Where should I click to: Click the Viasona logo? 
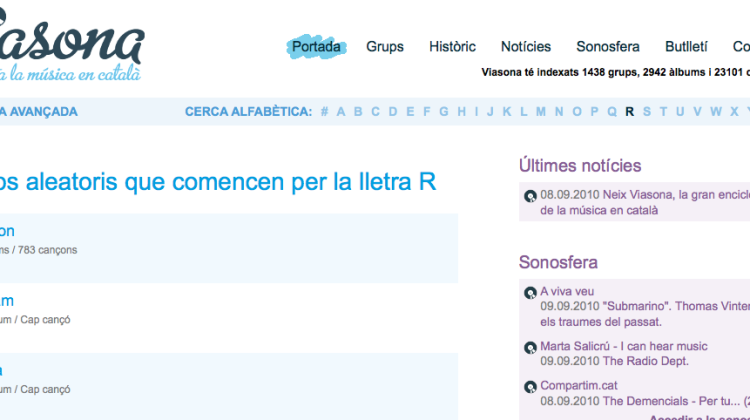click(72, 44)
